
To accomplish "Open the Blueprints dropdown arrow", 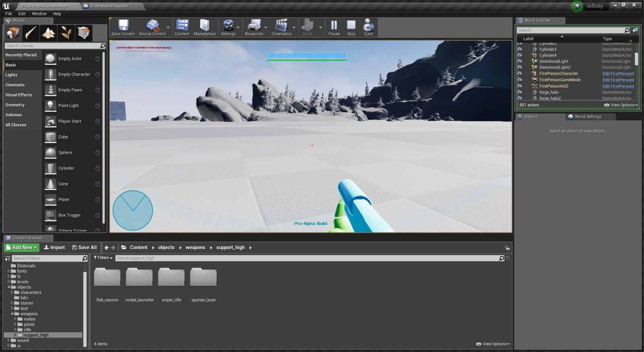I will click(266, 28).
